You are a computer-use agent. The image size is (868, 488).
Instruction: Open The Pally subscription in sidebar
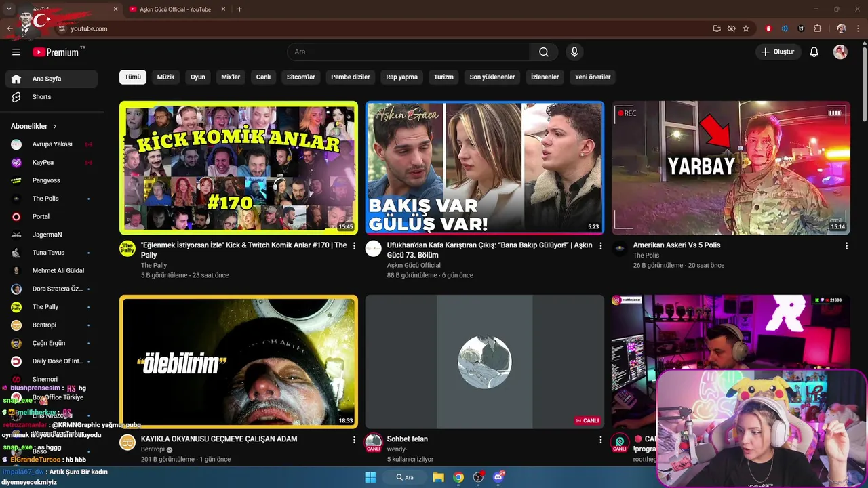pyautogui.click(x=52, y=307)
